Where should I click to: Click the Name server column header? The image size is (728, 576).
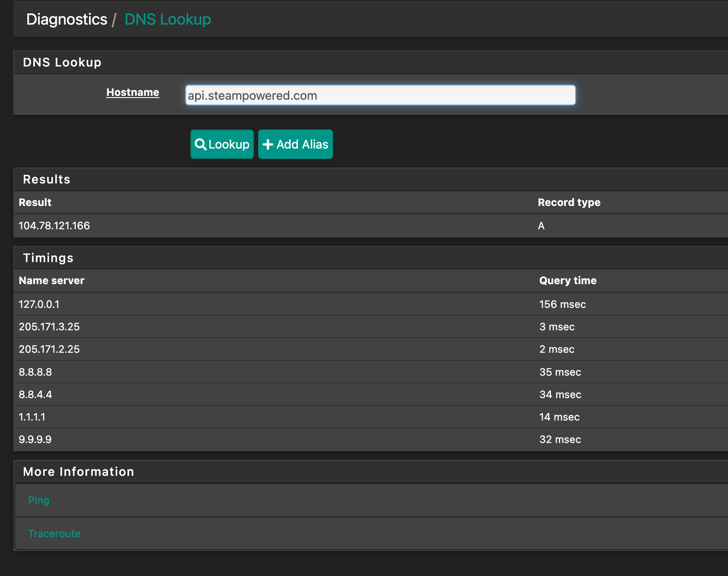[51, 281]
